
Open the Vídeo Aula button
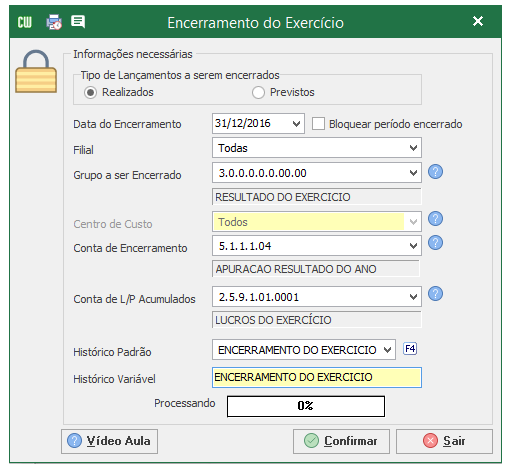109,441
